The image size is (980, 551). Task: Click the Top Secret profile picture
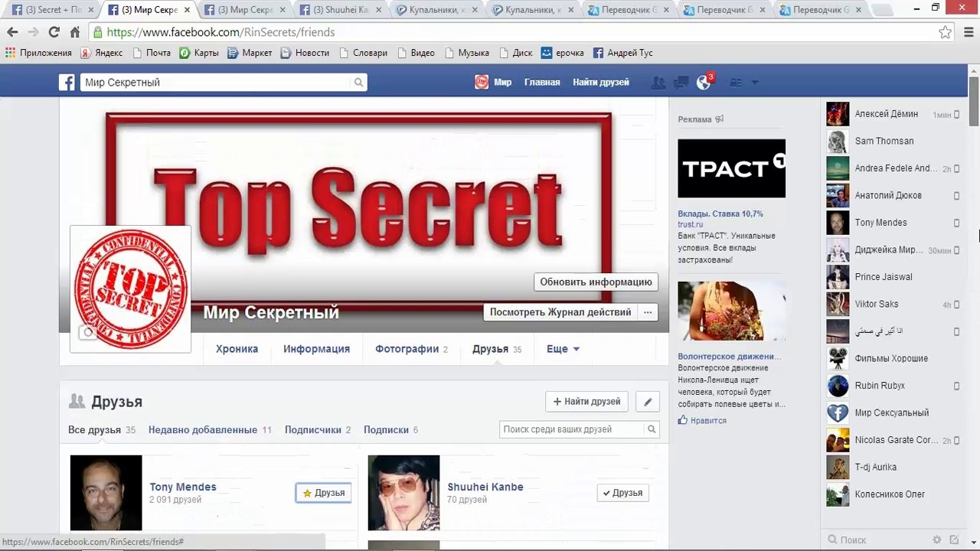coord(131,289)
